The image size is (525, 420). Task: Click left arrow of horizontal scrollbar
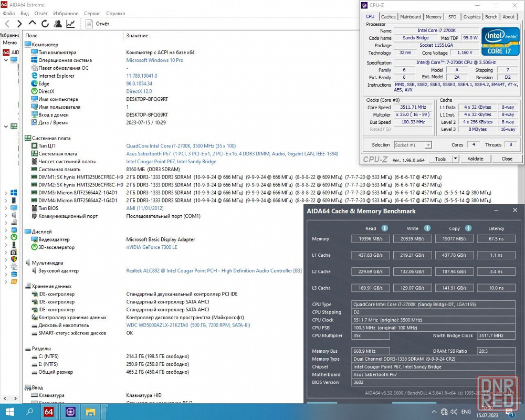(x=5, y=398)
